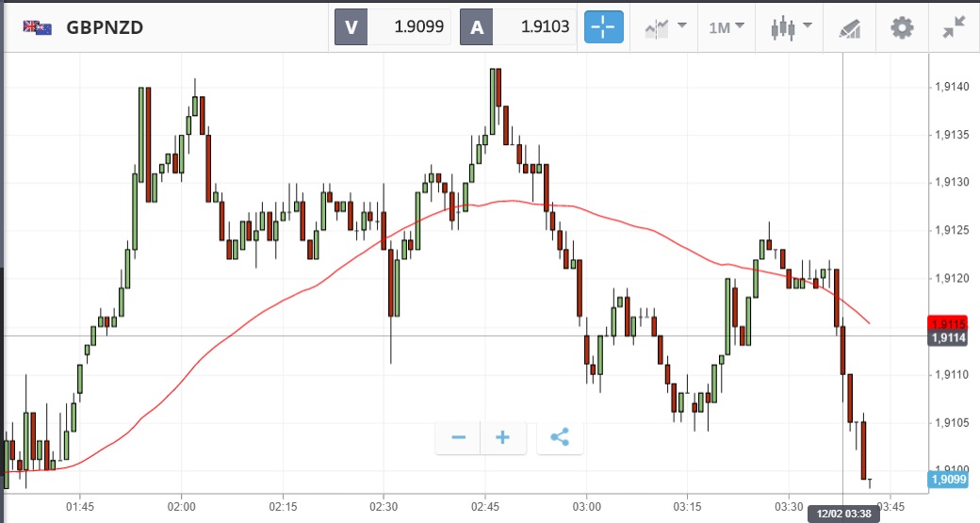The height and width of the screenshot is (523, 980).
Task: Open chart settings gear
Action: [x=902, y=27]
